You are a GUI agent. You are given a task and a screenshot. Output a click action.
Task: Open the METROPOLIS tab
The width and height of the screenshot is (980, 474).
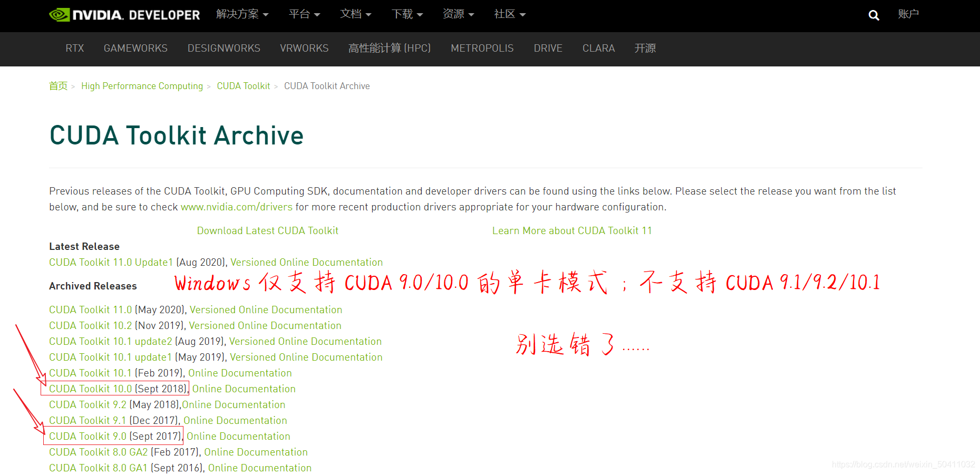(482, 48)
